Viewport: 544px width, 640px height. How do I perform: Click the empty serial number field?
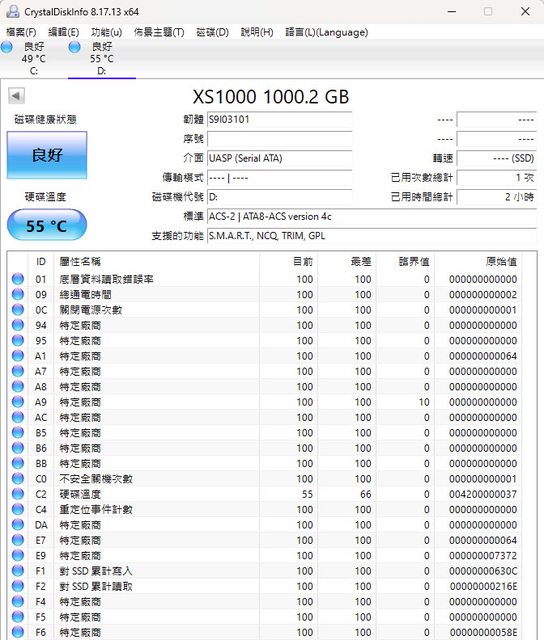[280, 139]
